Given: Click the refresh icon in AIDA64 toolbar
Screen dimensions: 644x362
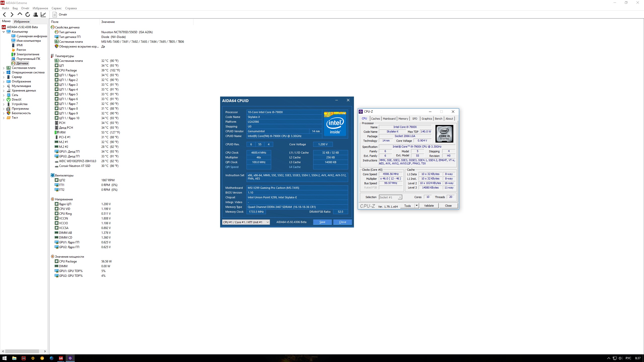Looking at the screenshot, I should (x=28, y=15).
